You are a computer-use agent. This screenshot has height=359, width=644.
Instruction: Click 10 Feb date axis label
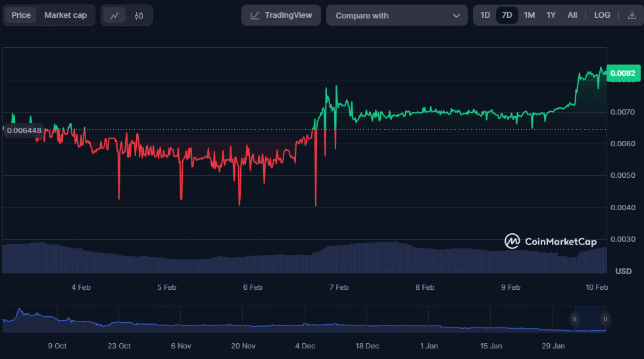click(x=597, y=287)
